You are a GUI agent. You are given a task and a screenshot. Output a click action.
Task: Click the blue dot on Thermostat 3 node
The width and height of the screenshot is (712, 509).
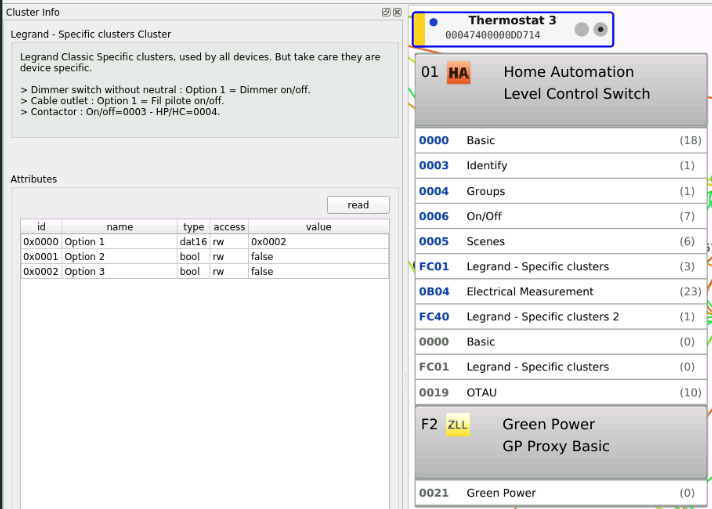(x=433, y=22)
